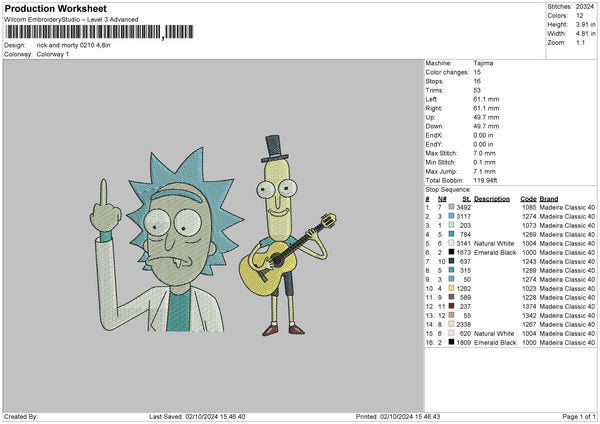Select the Max Jump value 7.1 mm
600x424 pixels.
coord(484,171)
